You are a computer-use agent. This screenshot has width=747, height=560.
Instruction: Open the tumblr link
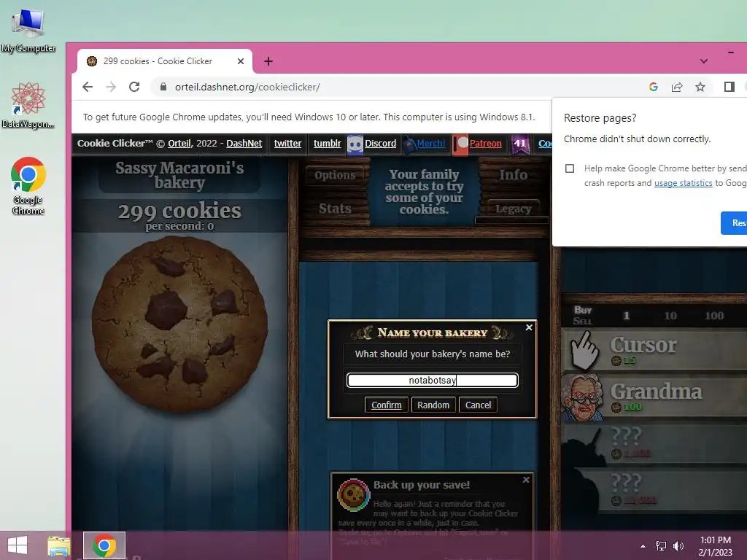point(328,144)
